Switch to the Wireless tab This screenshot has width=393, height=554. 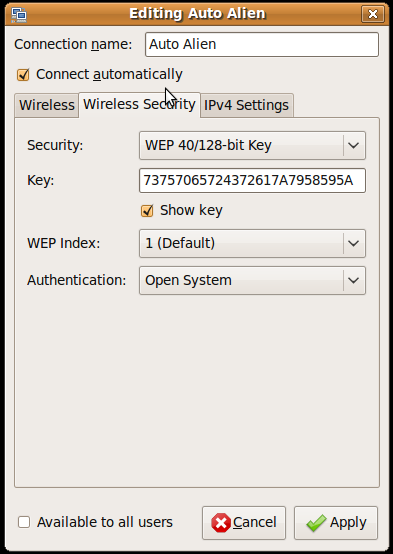tap(47, 105)
